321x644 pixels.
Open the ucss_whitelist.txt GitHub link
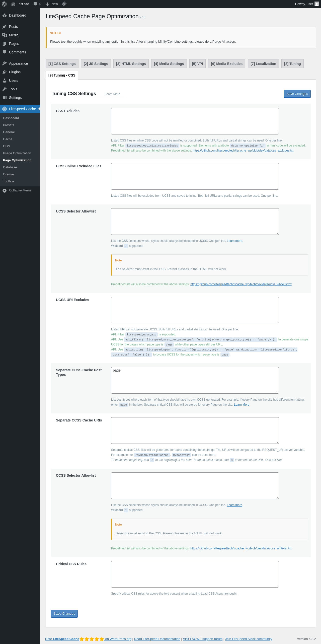pos(241,284)
